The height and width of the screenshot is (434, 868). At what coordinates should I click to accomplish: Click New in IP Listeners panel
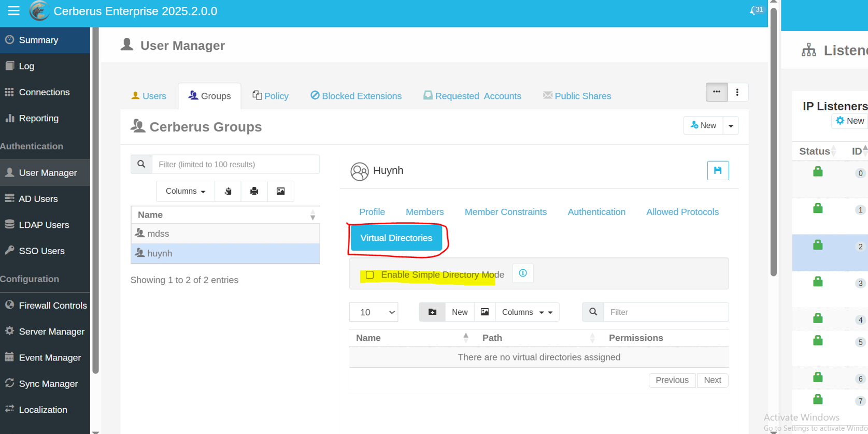pos(850,121)
